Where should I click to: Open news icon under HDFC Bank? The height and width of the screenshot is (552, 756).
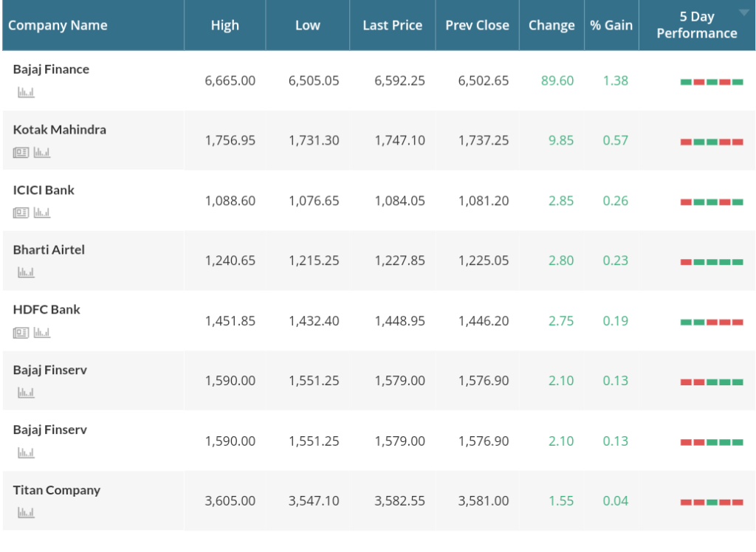[x=21, y=333]
